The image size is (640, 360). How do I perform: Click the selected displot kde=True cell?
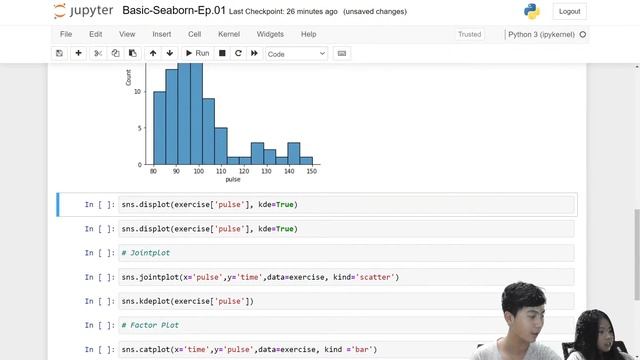coord(346,204)
